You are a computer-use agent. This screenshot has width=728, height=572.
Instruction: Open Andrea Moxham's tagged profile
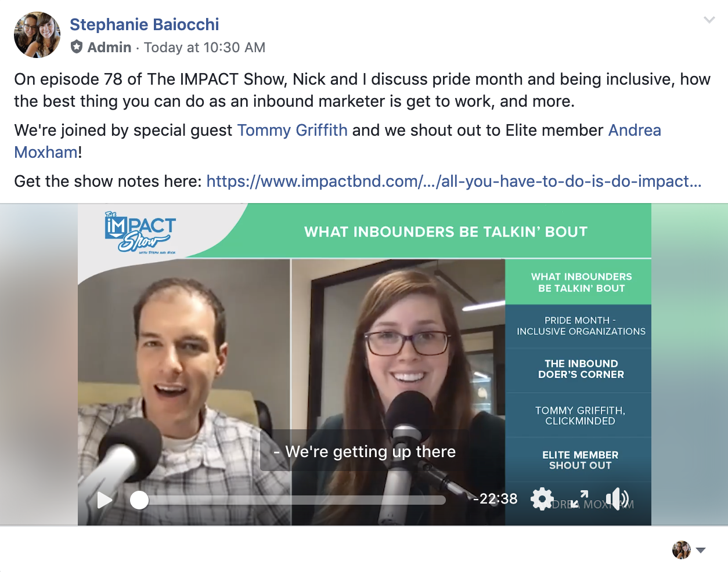pos(337,141)
